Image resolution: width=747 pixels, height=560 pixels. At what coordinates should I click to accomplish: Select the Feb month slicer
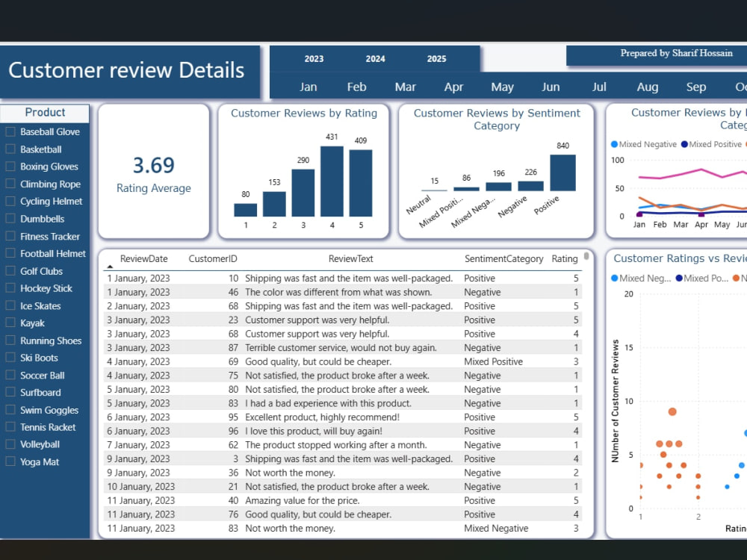[357, 87]
